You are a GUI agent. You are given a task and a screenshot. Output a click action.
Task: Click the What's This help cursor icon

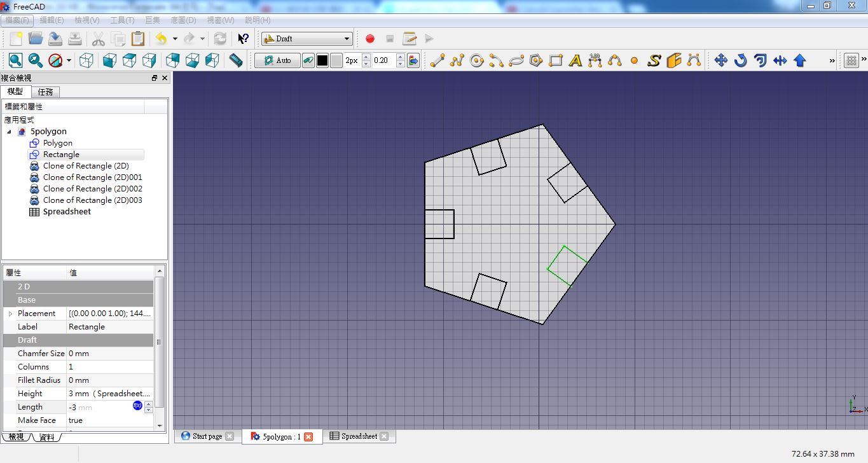[243, 39]
